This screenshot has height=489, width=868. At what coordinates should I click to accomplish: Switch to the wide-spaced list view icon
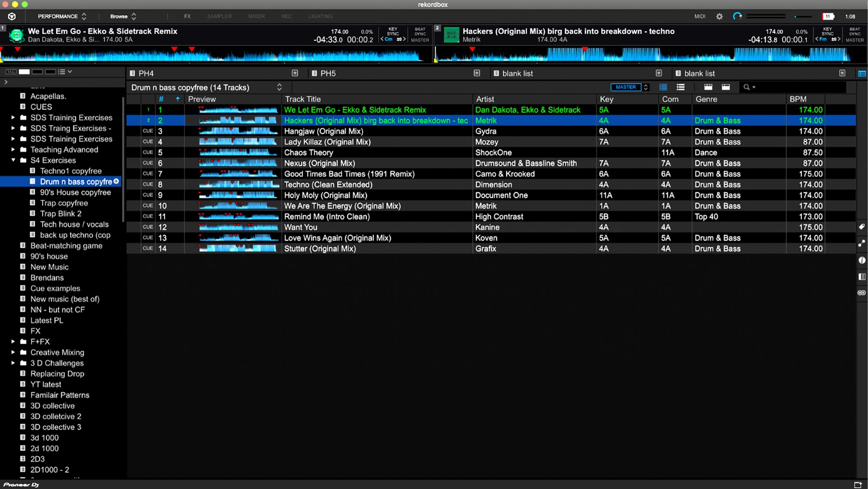click(680, 87)
